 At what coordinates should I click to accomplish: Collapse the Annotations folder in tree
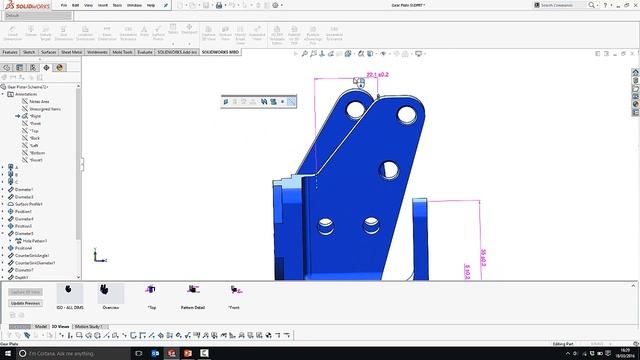(3, 94)
